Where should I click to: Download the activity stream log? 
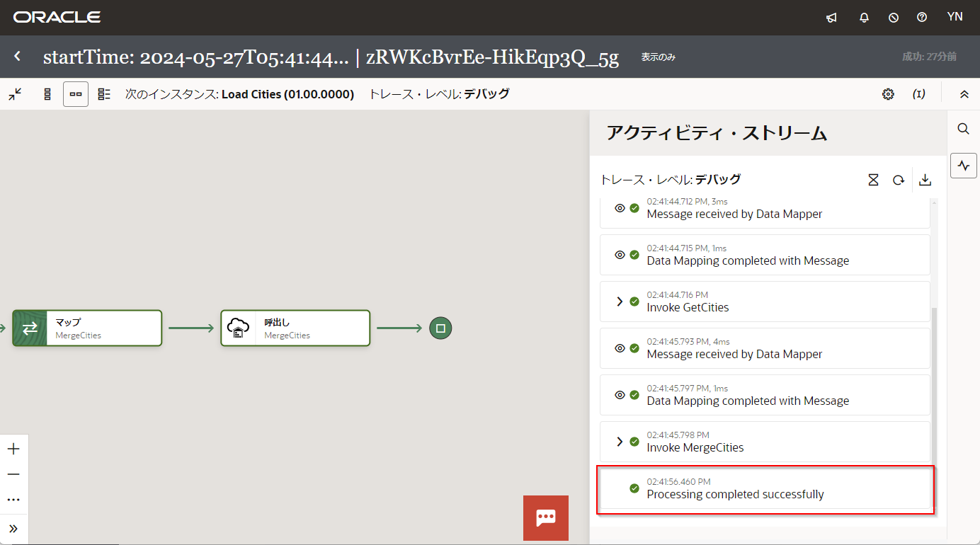(x=925, y=180)
